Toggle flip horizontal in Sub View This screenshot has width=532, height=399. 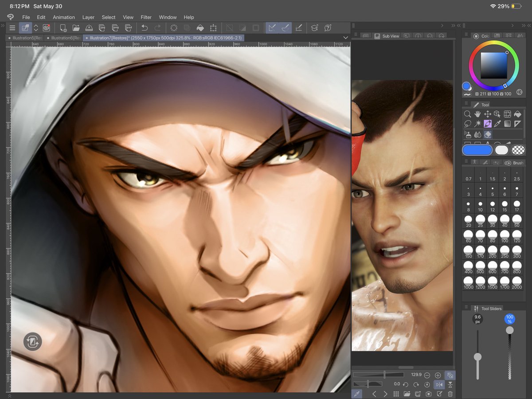439,384
